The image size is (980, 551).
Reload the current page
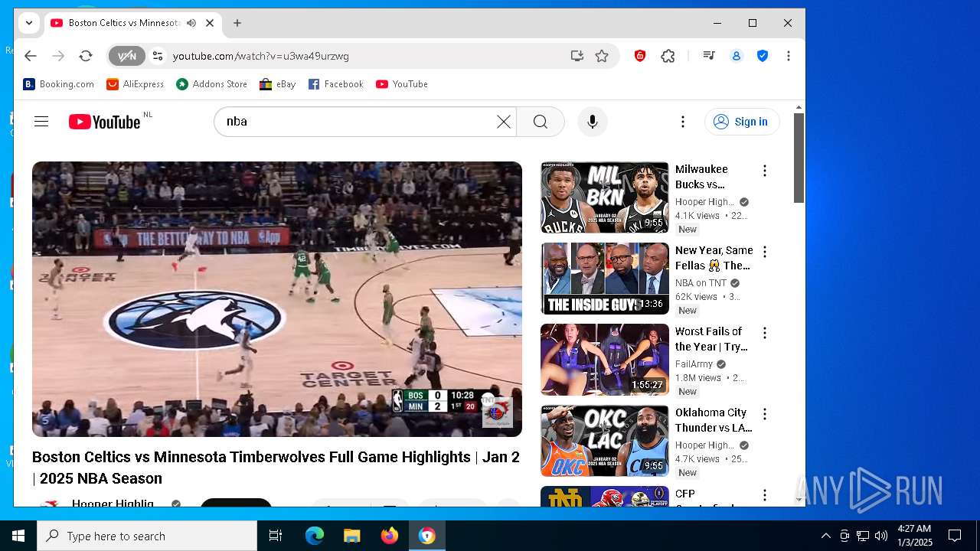tap(86, 56)
